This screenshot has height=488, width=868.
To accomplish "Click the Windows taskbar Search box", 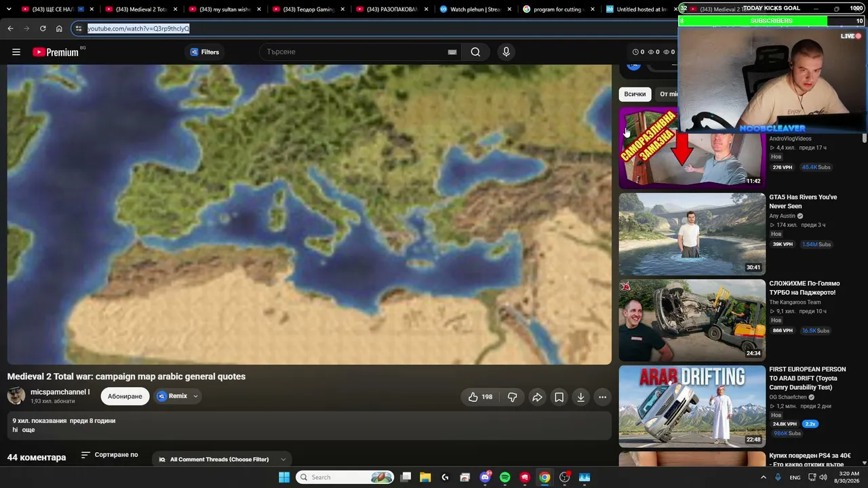I will pos(346,477).
